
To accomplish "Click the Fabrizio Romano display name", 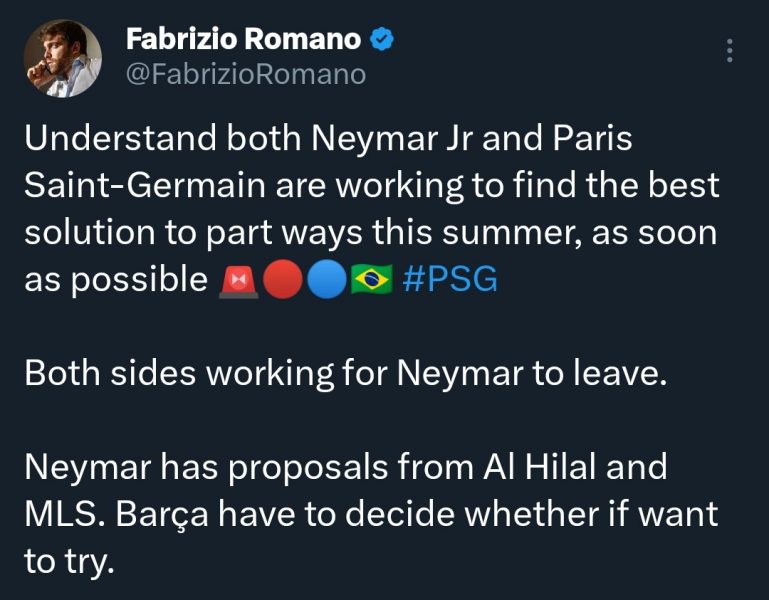I will (243, 40).
